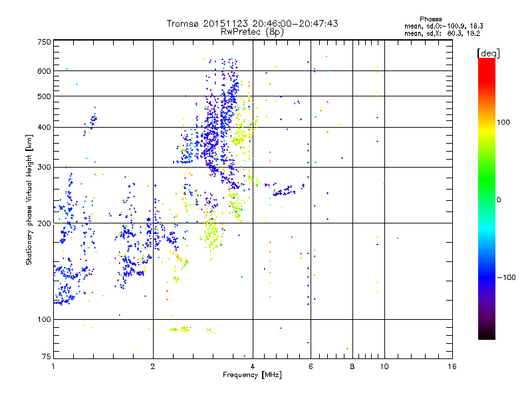
Task: Click the y-axis label '750'
Action: pos(44,42)
